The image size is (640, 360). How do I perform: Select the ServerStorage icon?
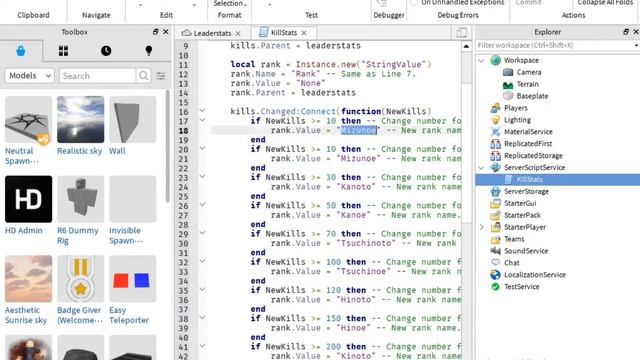(x=496, y=191)
